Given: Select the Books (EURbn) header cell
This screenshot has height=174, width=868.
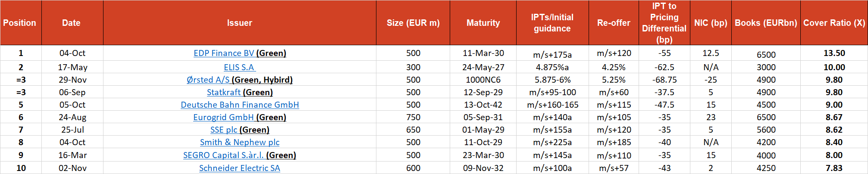Looking at the screenshot, I should click(766, 23).
